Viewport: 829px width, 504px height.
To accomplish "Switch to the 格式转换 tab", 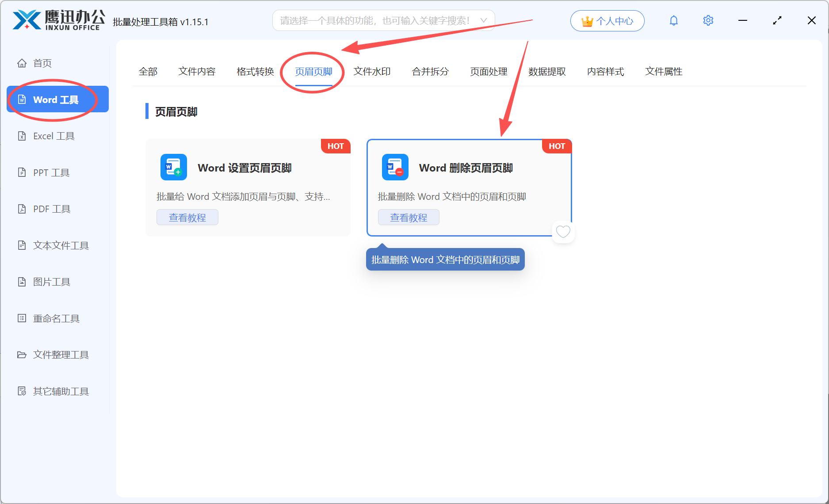I will [x=255, y=72].
